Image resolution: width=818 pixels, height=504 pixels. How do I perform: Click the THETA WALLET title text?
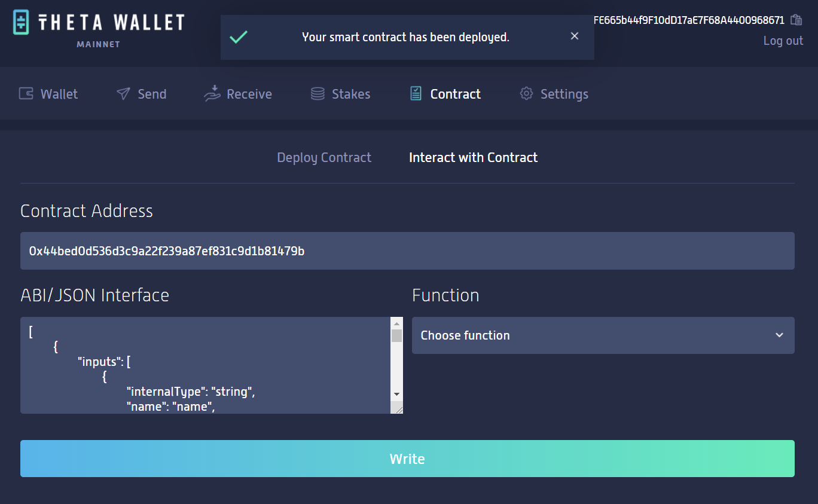pyautogui.click(x=112, y=23)
